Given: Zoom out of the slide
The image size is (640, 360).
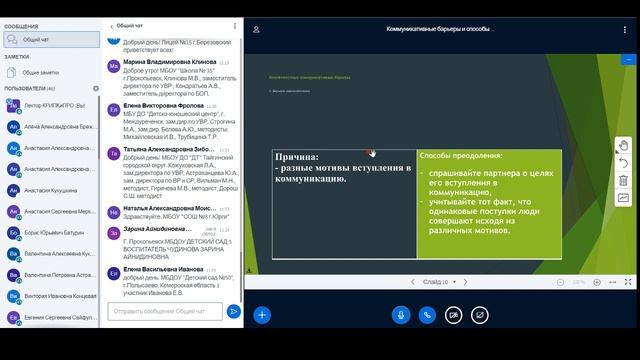Looking at the screenshot, I should [560, 282].
